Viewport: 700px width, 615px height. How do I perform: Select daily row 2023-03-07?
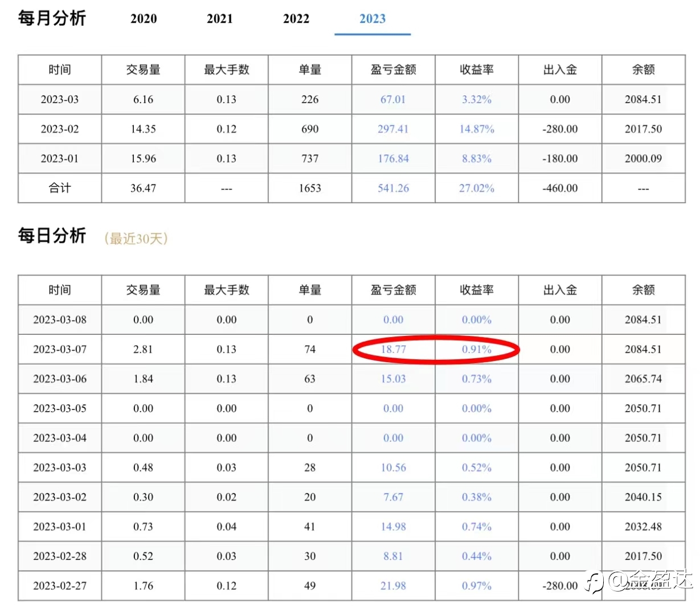[351, 350]
